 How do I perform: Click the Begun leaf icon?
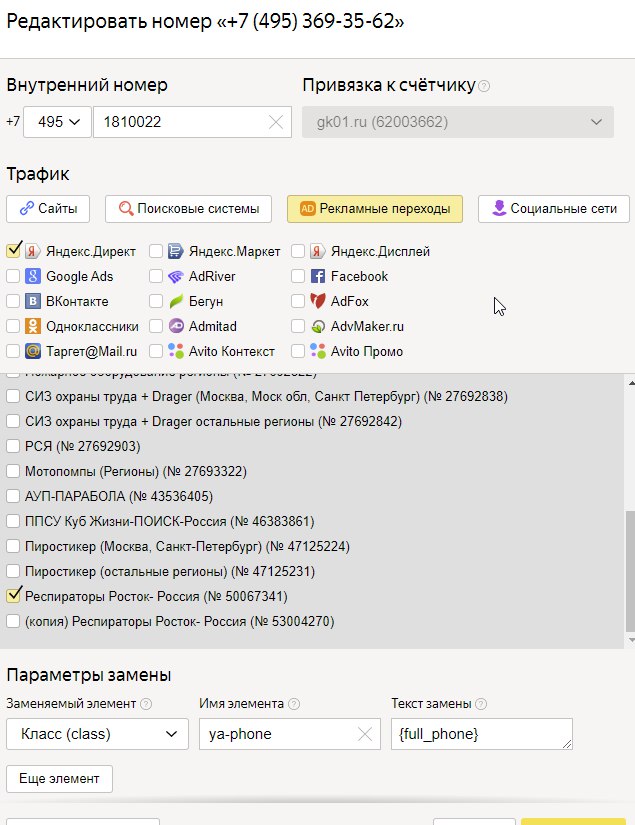pyautogui.click(x=175, y=301)
